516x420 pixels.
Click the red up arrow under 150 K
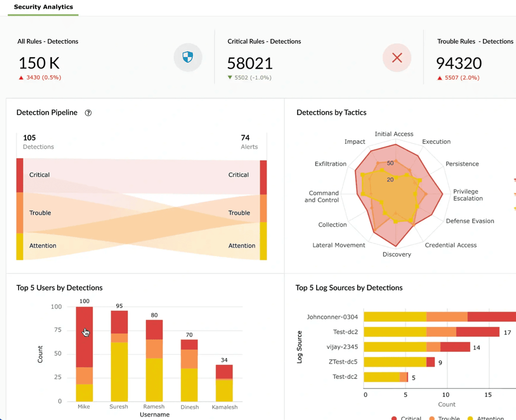21,78
